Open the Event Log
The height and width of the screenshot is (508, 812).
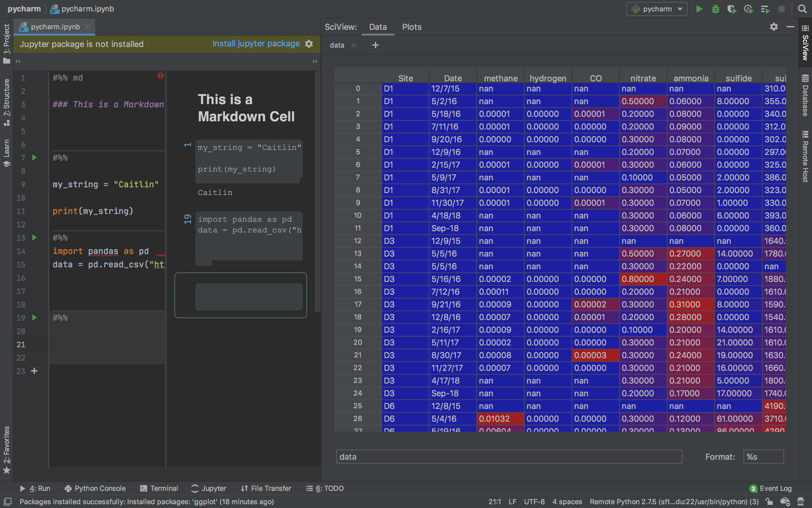point(770,488)
